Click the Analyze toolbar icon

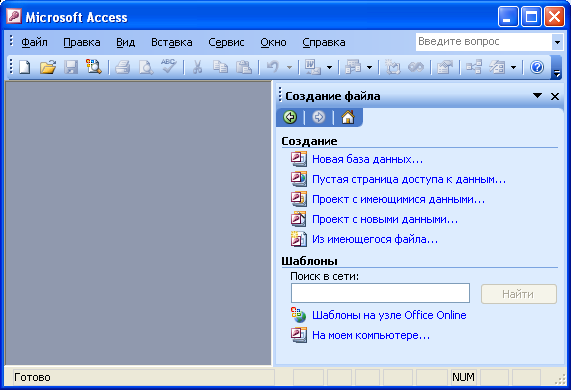[x=353, y=67]
